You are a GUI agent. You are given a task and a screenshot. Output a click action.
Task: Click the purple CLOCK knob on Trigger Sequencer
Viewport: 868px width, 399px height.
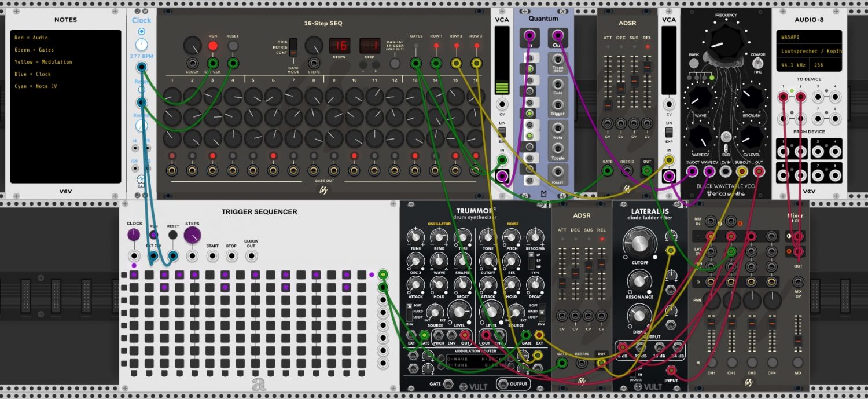click(x=134, y=235)
